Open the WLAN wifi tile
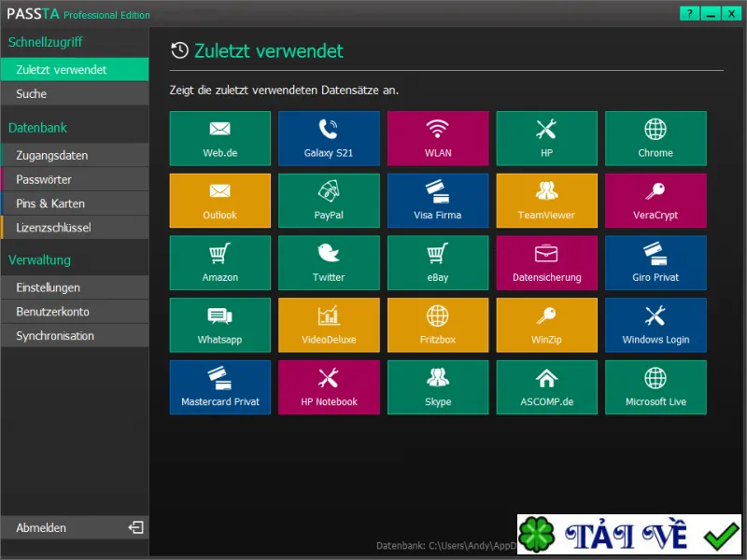The height and width of the screenshot is (560, 747). 438,138
